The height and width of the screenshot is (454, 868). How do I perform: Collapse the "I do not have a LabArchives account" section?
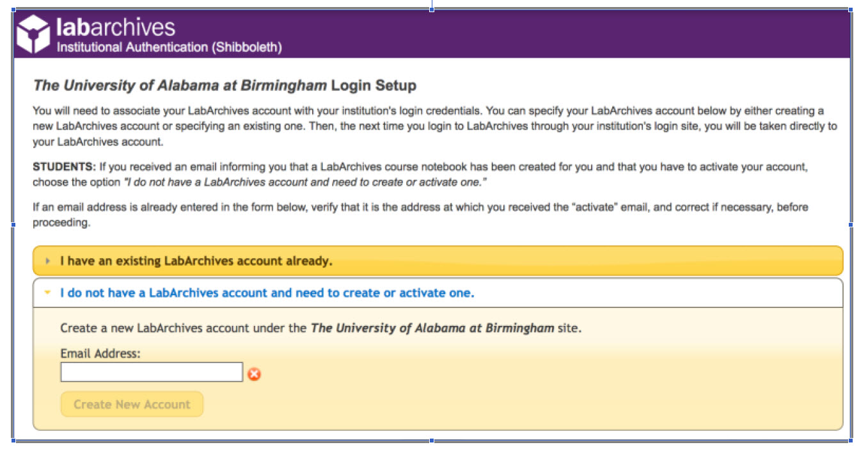(267, 293)
